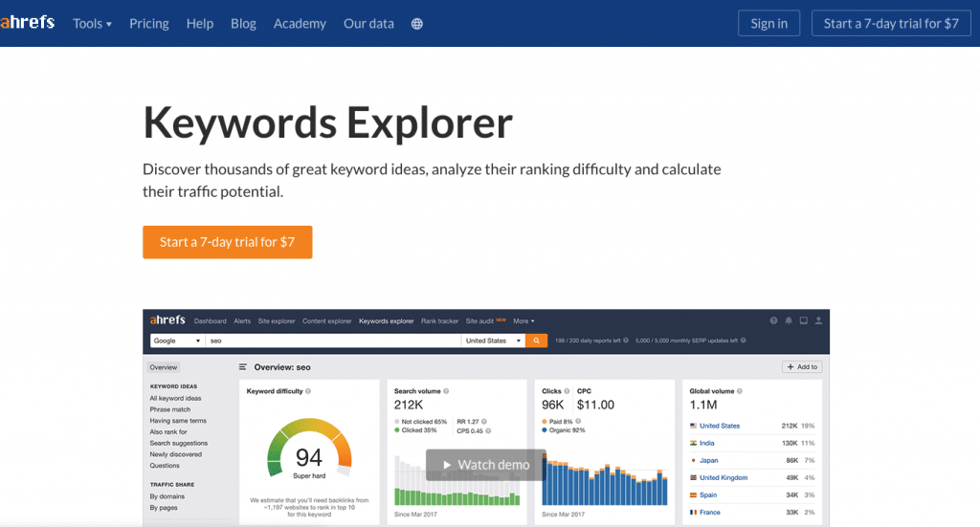The height and width of the screenshot is (527, 980).
Task: Open the Academy page
Action: point(300,24)
